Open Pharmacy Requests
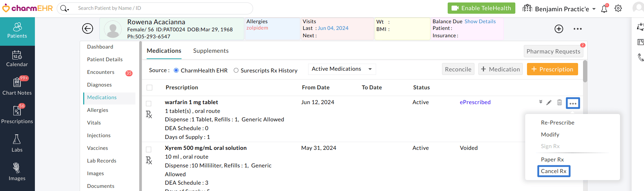 click(553, 51)
